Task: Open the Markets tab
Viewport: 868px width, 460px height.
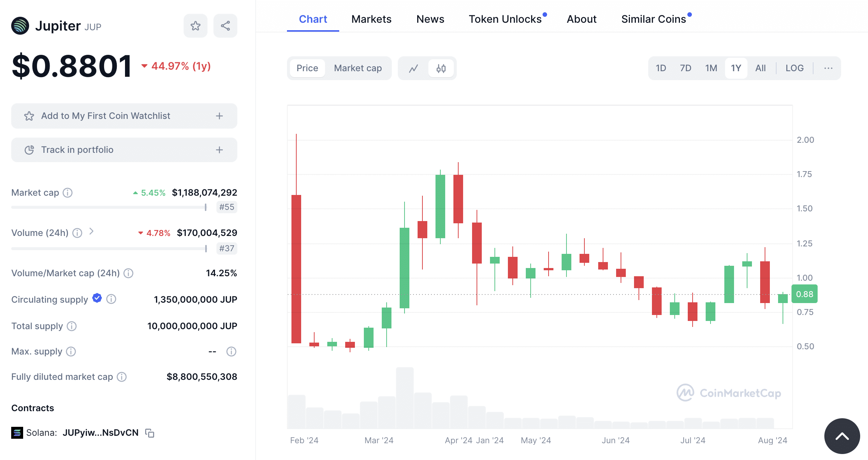Action: (371, 19)
